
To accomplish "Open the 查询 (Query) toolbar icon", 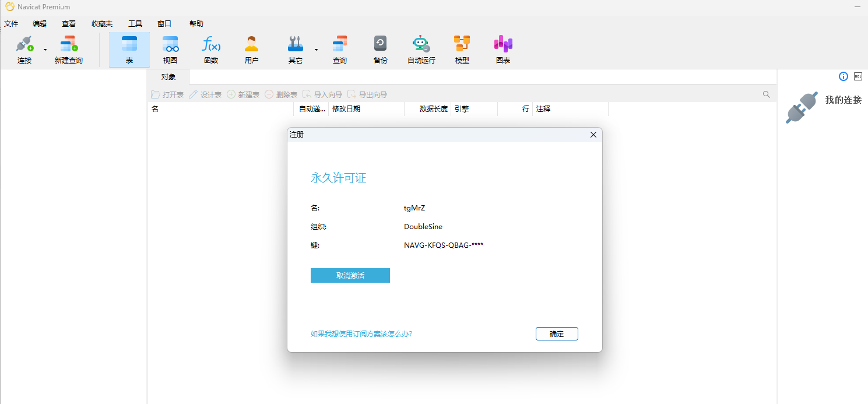I will coord(340,49).
